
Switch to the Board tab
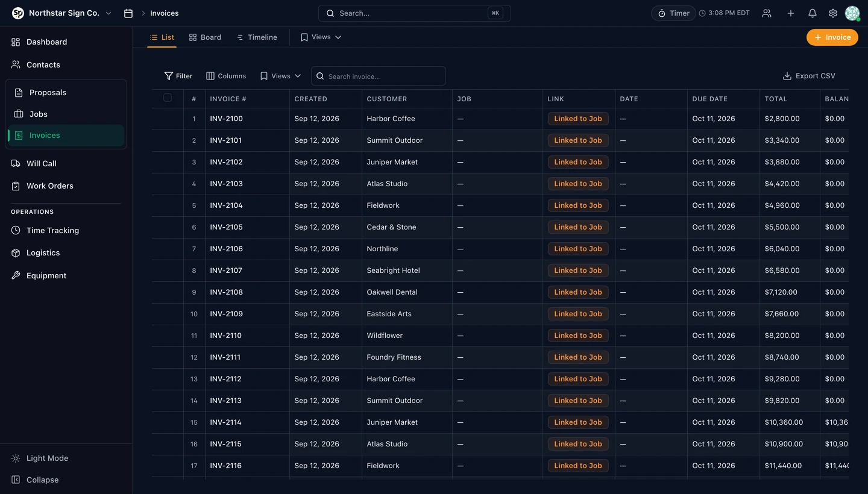point(205,37)
